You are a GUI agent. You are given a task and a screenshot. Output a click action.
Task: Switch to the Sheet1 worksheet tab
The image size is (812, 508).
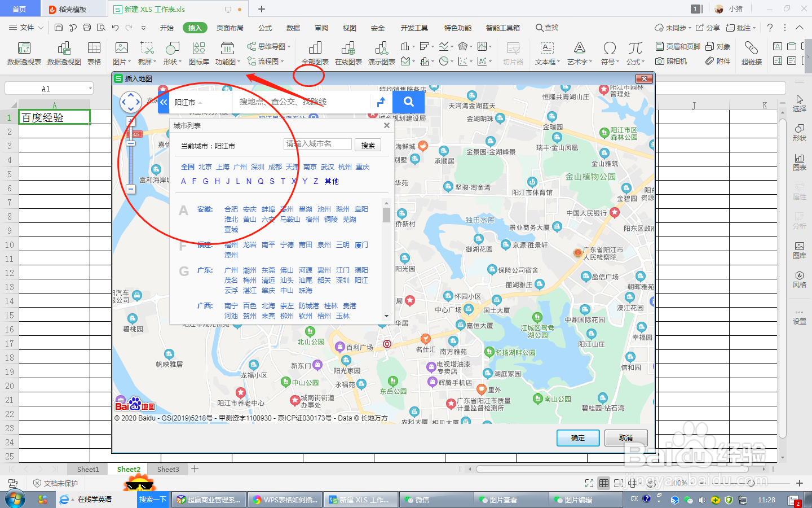pyautogui.click(x=88, y=469)
